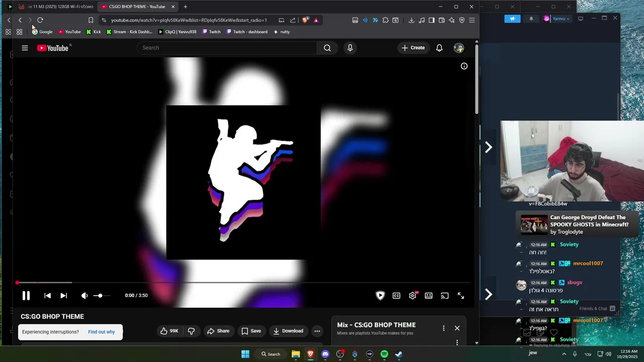Open Mix playlist options menu

(x=443, y=328)
